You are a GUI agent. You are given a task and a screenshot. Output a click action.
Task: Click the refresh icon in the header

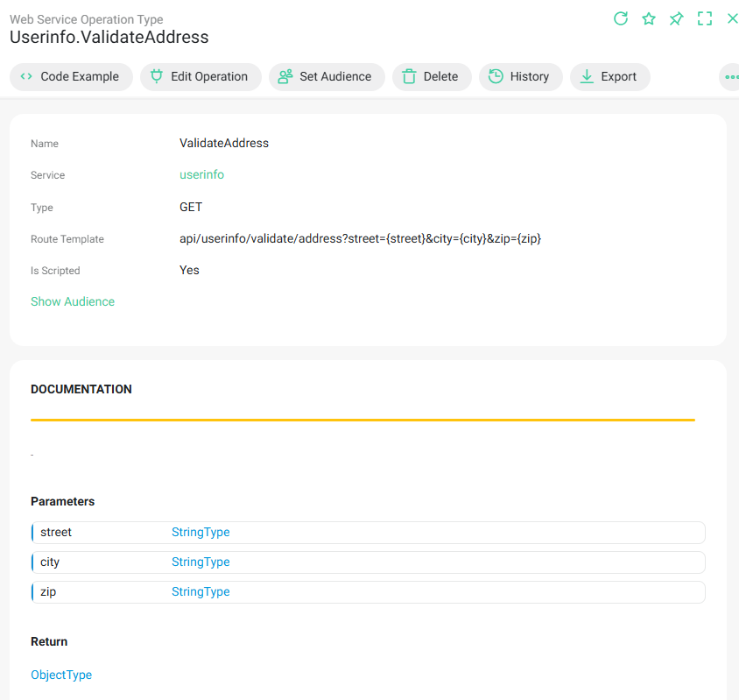click(621, 18)
